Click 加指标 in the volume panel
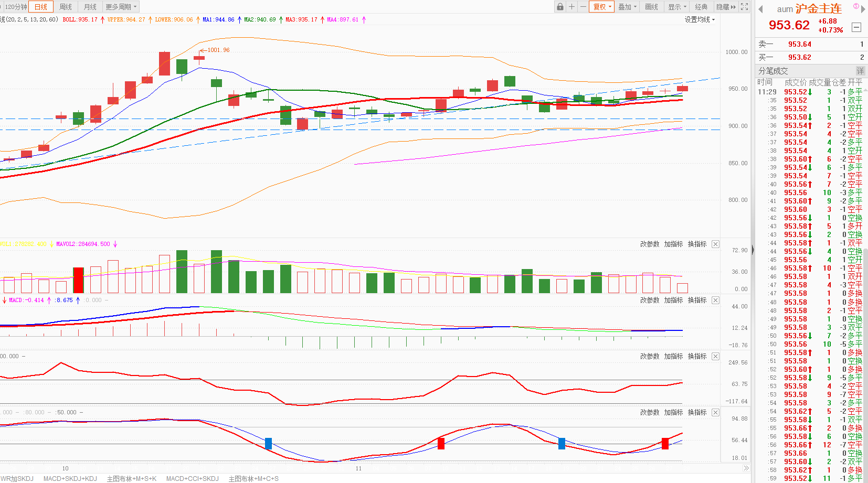 673,244
